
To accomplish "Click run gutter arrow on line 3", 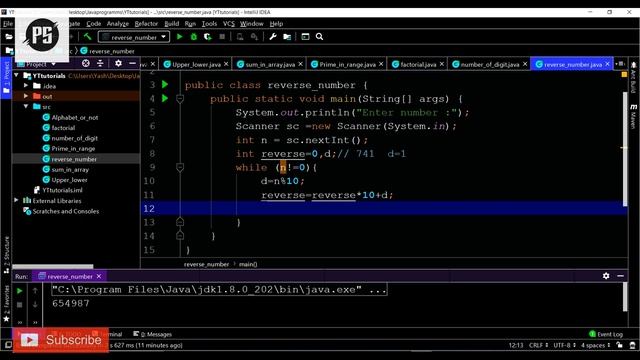I will coord(165,84).
